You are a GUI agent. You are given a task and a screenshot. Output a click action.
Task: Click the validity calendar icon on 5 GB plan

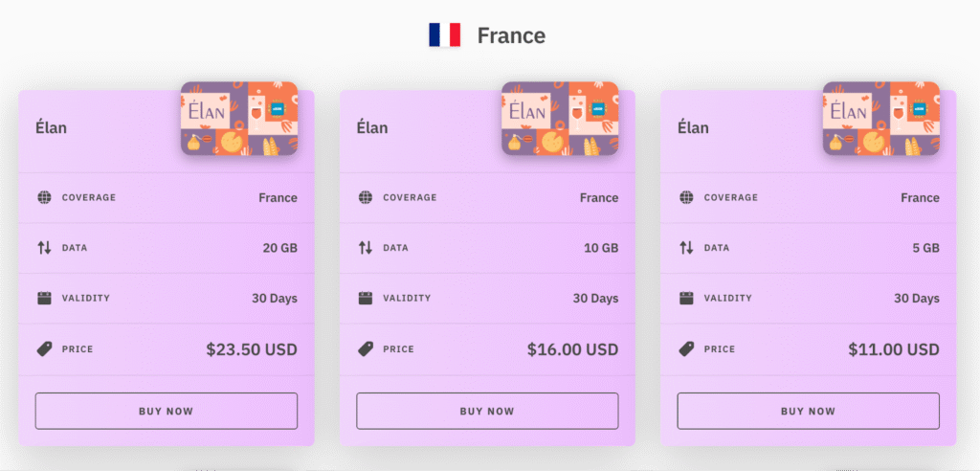(686, 298)
